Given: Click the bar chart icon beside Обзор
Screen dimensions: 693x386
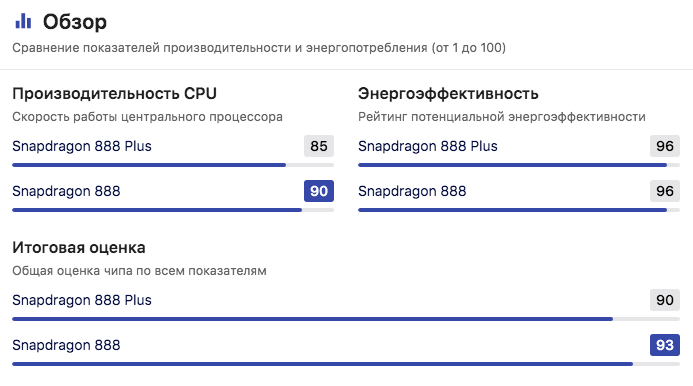Looking at the screenshot, I should pyautogui.click(x=23, y=21).
